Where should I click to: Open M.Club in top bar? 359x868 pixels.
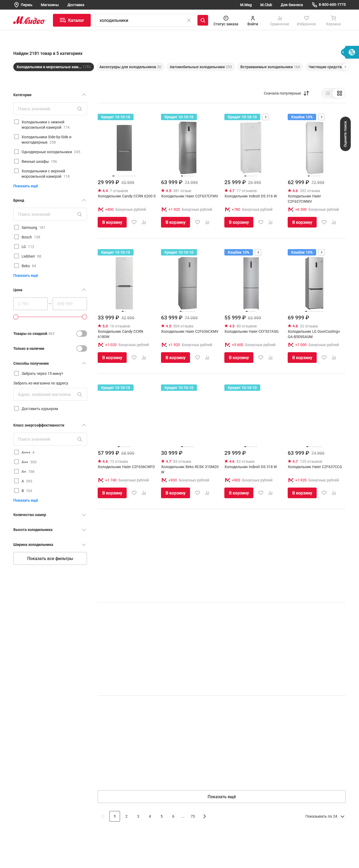pos(266,5)
